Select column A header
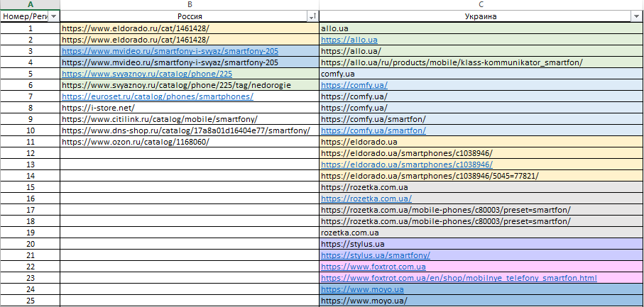The image size is (644, 307). tap(30, 4)
